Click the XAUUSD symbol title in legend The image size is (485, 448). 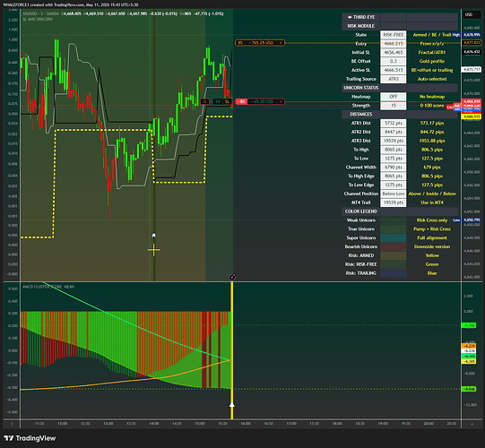[x=29, y=13]
